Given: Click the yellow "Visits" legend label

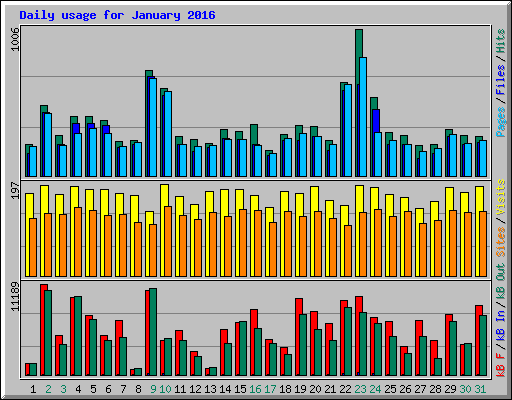Looking at the screenshot, I should 501,197.
